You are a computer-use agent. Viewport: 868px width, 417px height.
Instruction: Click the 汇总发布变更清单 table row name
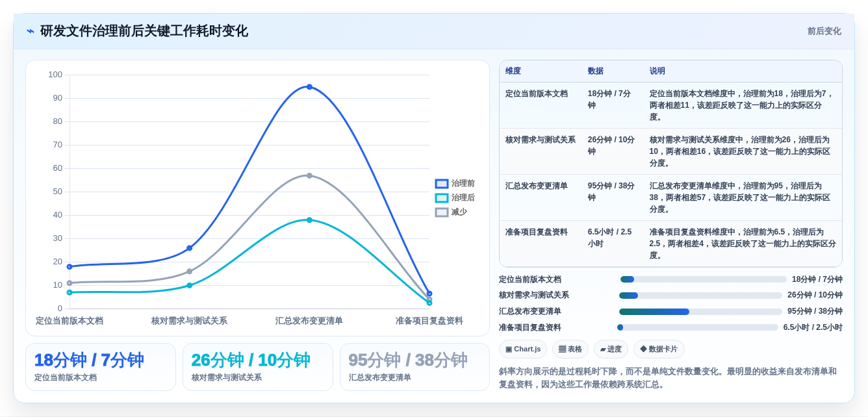[x=537, y=186]
